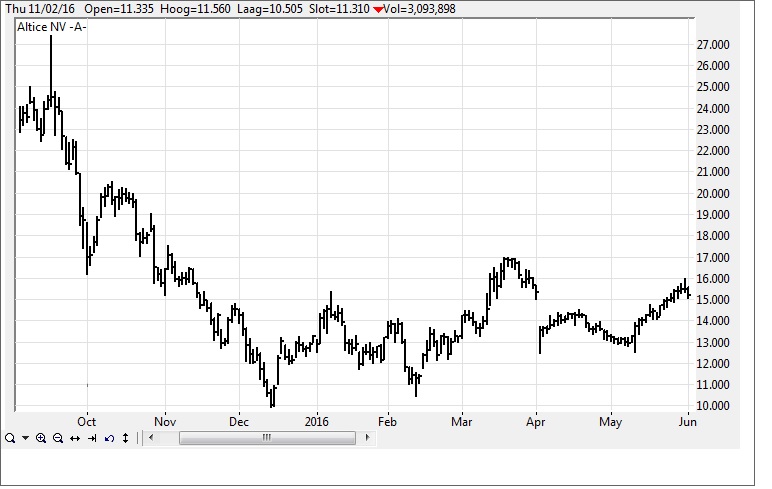Click the vertical double-arrow scale icon
772x489 pixels.
click(x=126, y=438)
